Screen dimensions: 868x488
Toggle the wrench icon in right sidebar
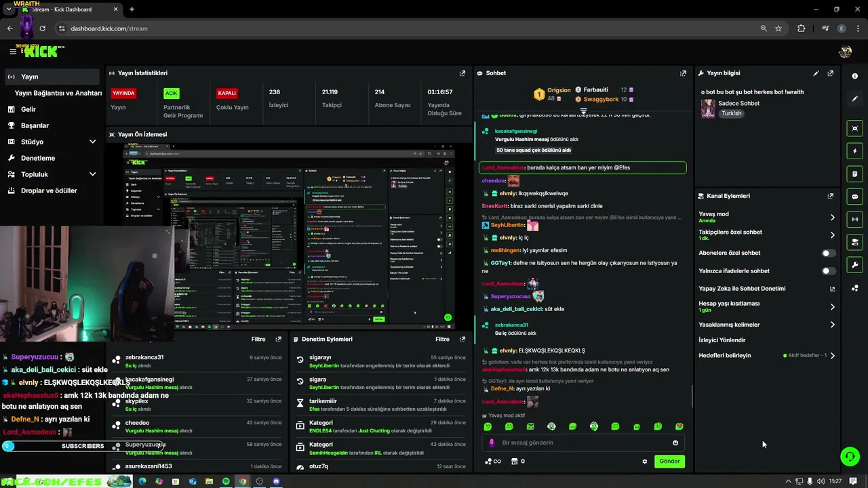tap(854, 265)
